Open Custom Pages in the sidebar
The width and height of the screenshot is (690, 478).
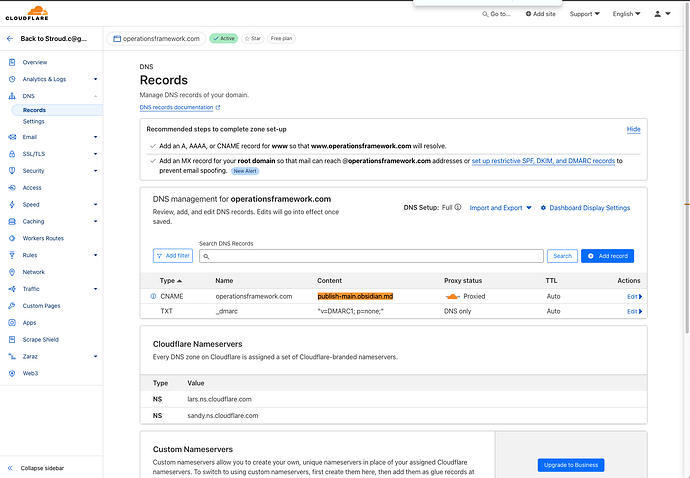point(41,305)
